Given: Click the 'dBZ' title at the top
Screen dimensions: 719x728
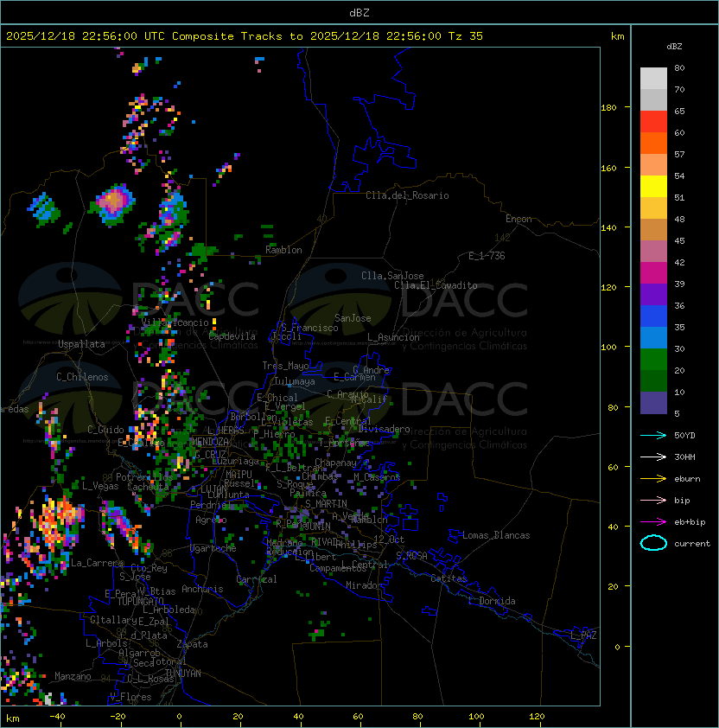Looking at the screenshot, I should tap(359, 13).
